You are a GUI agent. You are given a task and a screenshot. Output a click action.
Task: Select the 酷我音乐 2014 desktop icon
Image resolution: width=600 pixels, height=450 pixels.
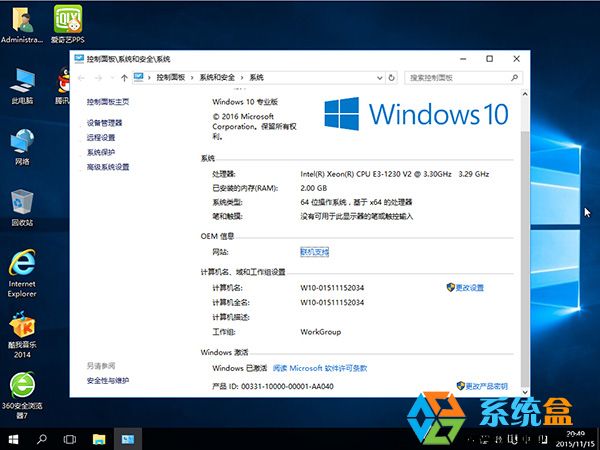tap(22, 328)
